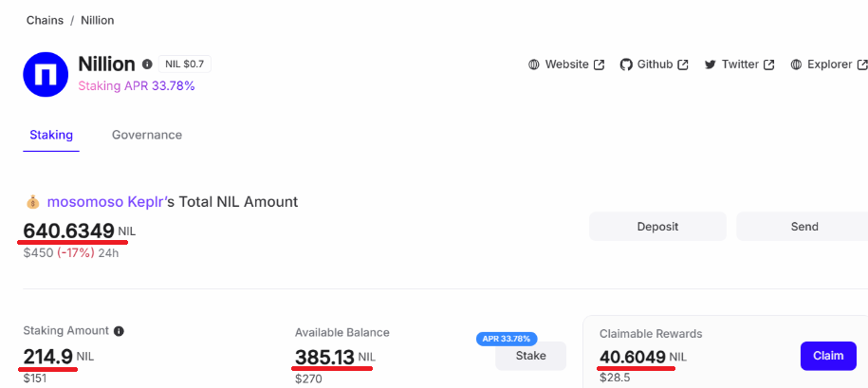Click the globe icon next to Explorer
This screenshot has height=388, width=868.
pyautogui.click(x=796, y=65)
